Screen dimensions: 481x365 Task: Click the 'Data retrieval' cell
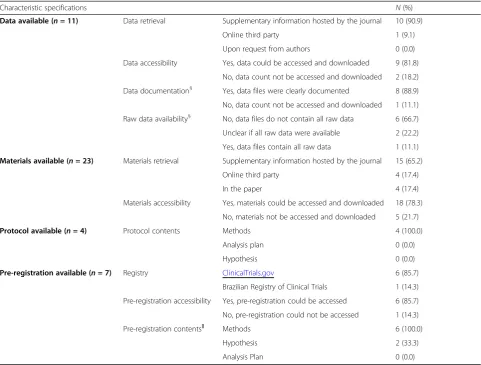coord(144,21)
